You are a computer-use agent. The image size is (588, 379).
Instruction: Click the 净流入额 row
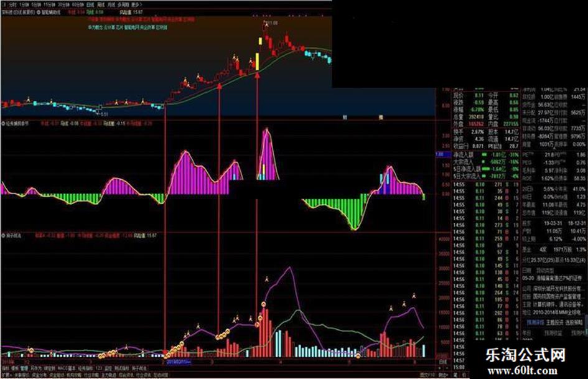click(486, 154)
